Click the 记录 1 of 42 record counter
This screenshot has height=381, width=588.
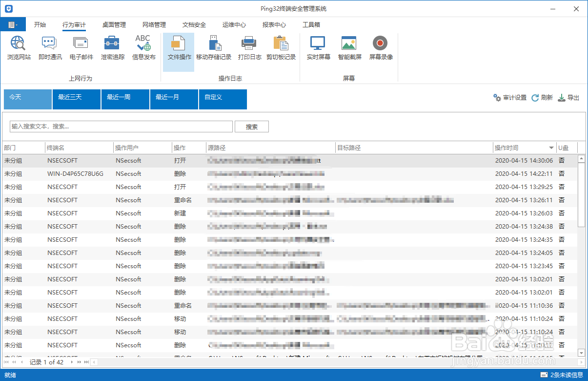click(x=46, y=362)
